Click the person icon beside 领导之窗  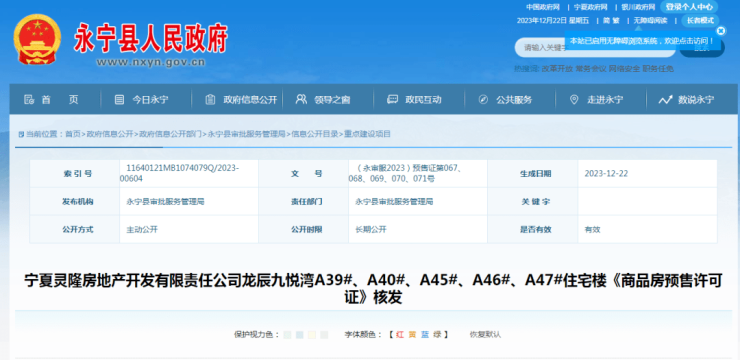tap(301, 99)
